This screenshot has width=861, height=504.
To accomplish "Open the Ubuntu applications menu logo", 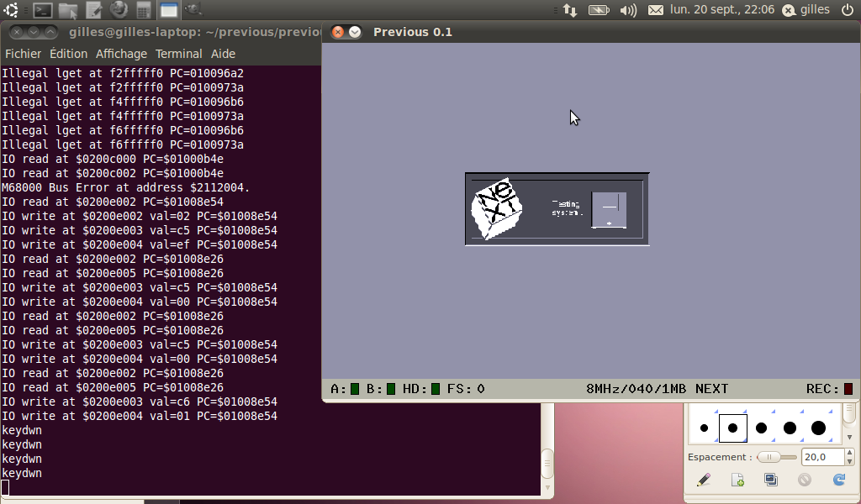I will pos(12,10).
